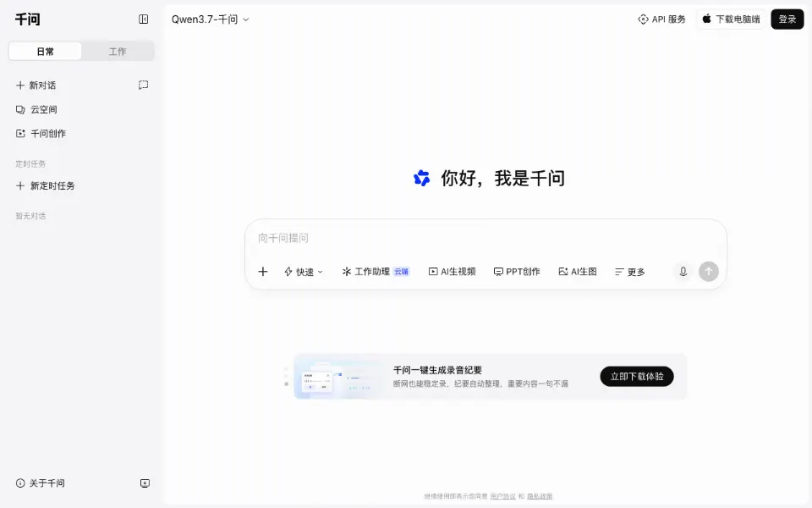Screen dimensions: 812x508
Task: Click the plus attachment icon in input box
Action: click(263, 272)
